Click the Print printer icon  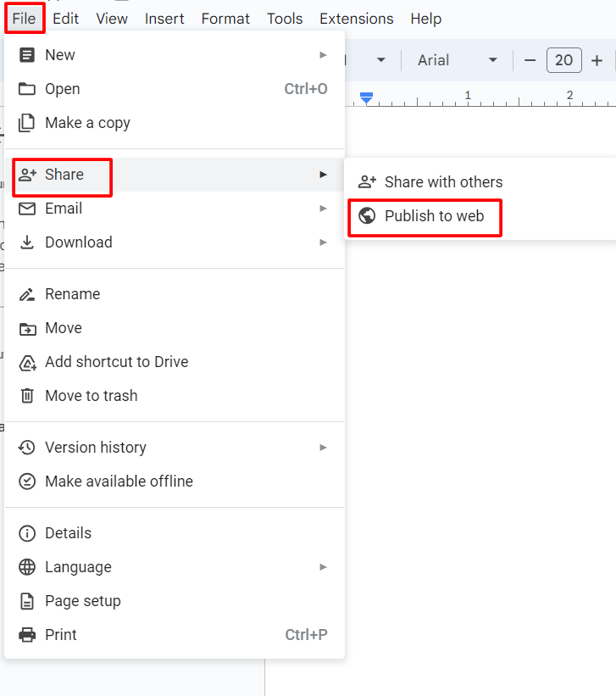[x=27, y=635]
